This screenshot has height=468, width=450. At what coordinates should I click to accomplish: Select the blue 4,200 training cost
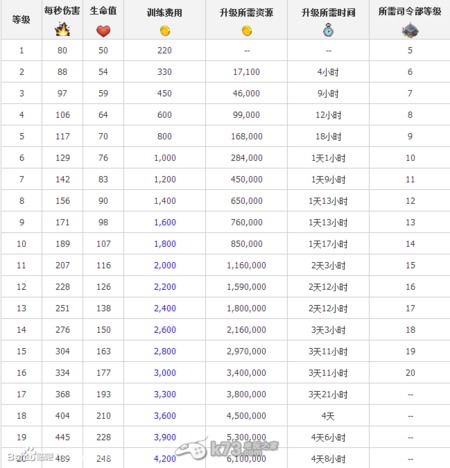point(165,459)
